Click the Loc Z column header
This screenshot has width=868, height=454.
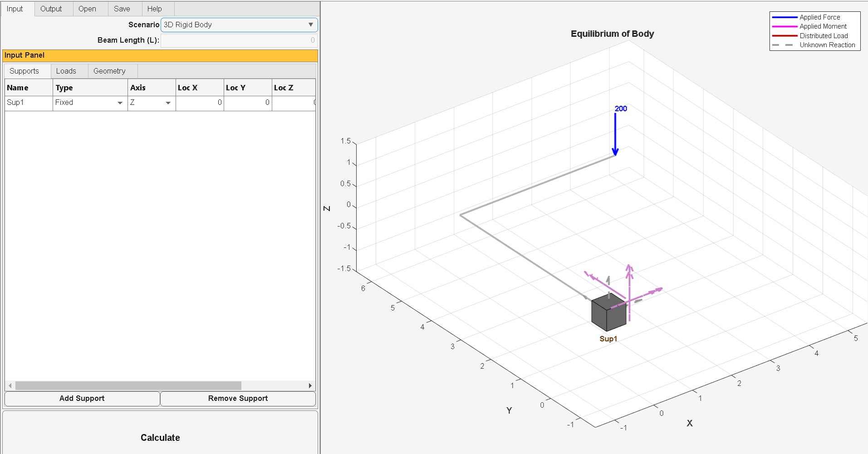[x=294, y=88]
